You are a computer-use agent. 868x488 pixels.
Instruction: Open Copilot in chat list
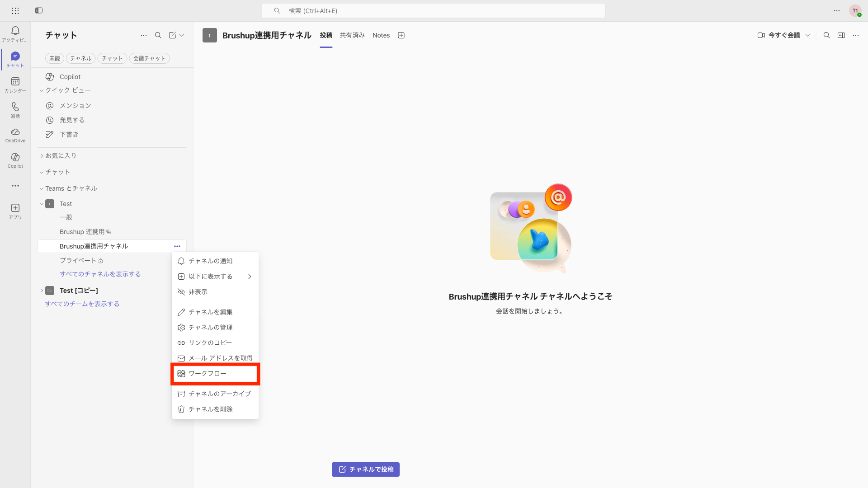[112, 77]
